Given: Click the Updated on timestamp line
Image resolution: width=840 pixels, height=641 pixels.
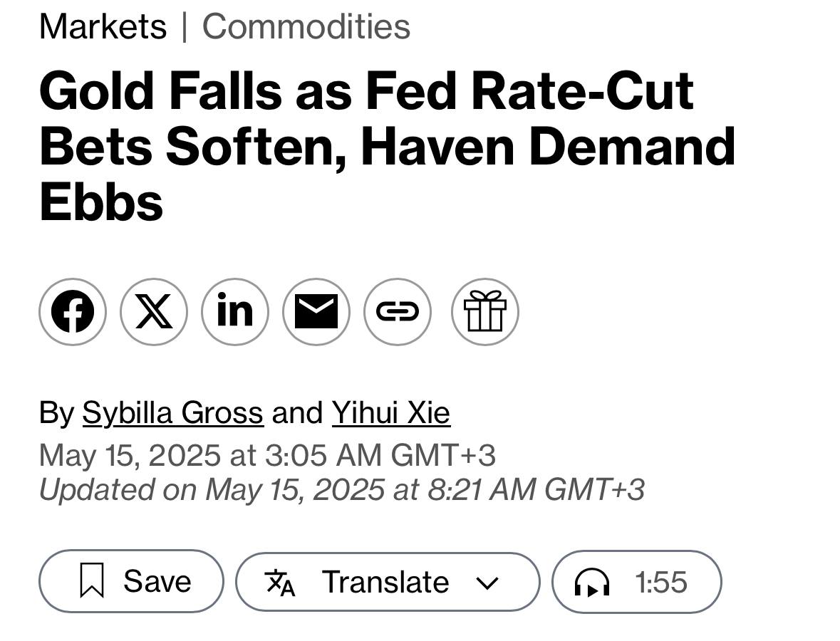Looking at the screenshot, I should (x=342, y=489).
